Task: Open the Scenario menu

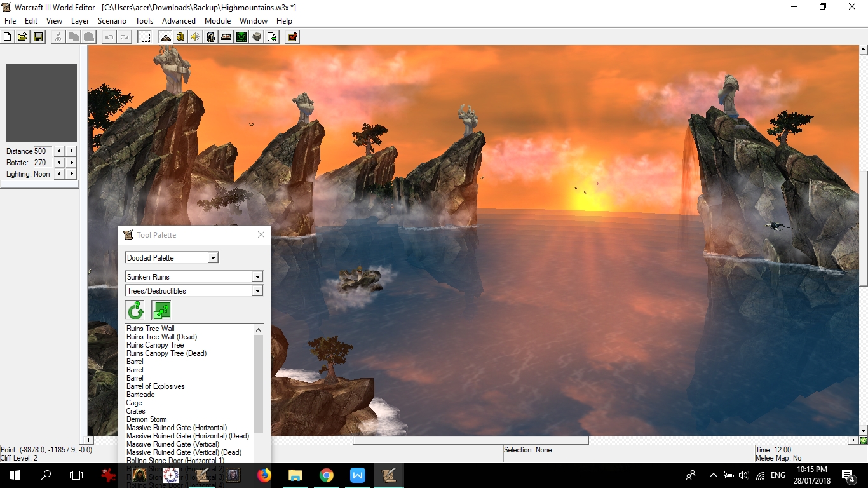Action: 112,21
